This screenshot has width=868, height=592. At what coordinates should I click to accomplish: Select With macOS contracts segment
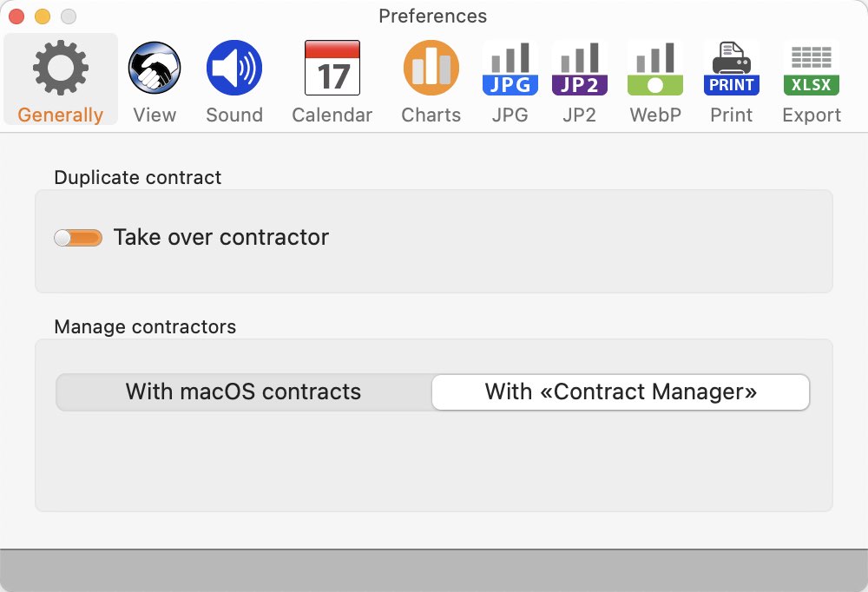tap(244, 392)
